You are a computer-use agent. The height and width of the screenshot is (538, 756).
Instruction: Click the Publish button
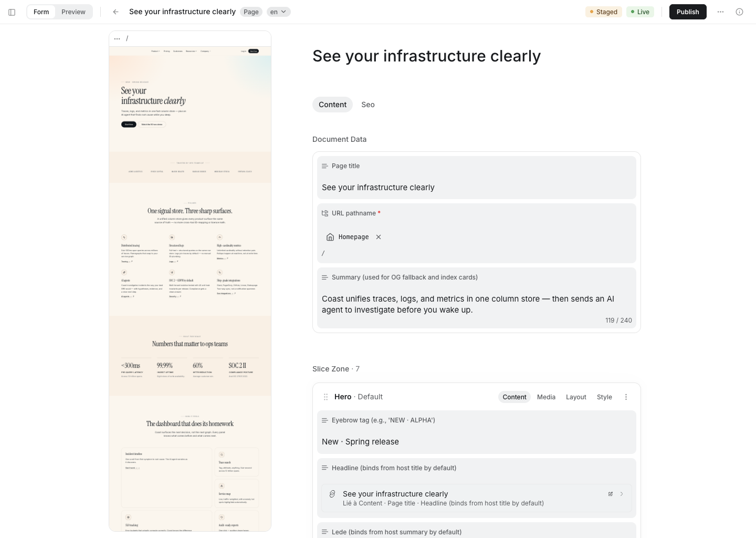tap(688, 12)
